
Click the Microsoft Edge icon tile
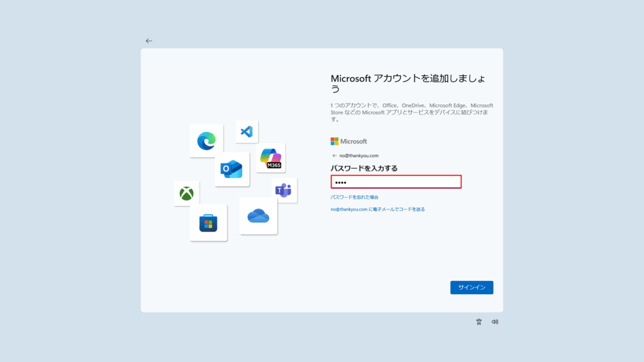click(x=206, y=141)
